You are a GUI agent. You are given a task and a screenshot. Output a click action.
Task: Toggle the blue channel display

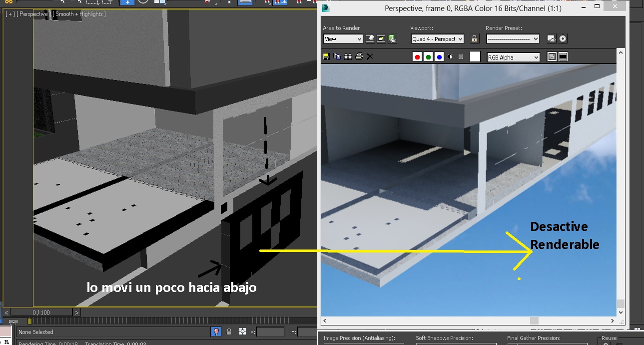(439, 57)
